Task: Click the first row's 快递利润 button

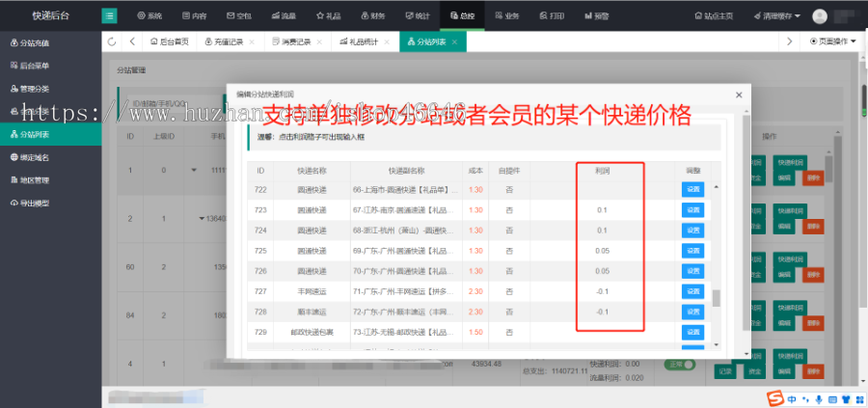Action: (789, 162)
